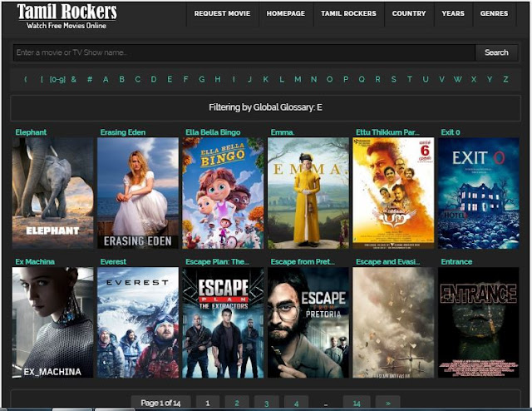Filter glossary by letter W

point(458,80)
